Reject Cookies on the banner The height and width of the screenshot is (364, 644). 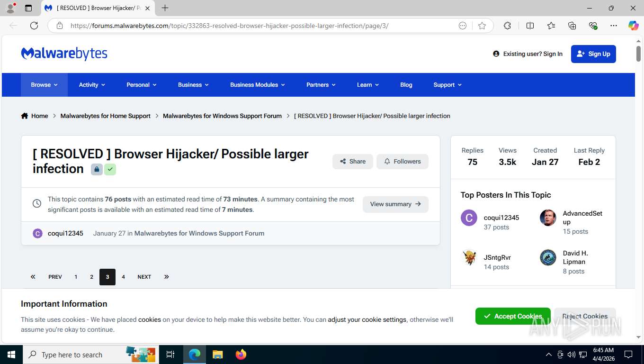(x=585, y=316)
